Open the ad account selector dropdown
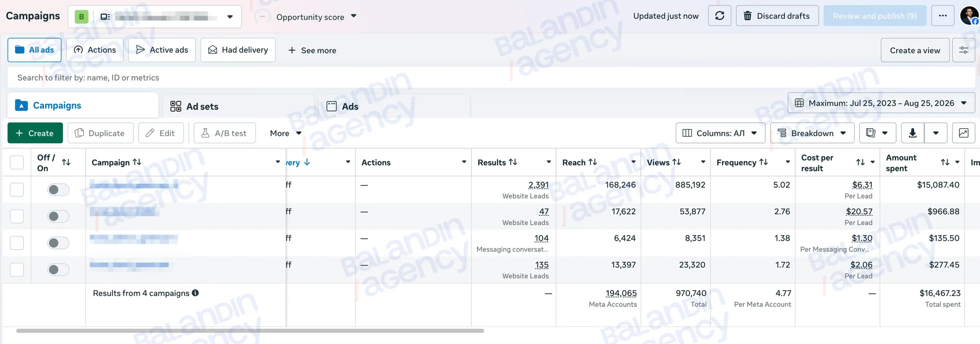Screen dimensions: 980x344 [154, 17]
